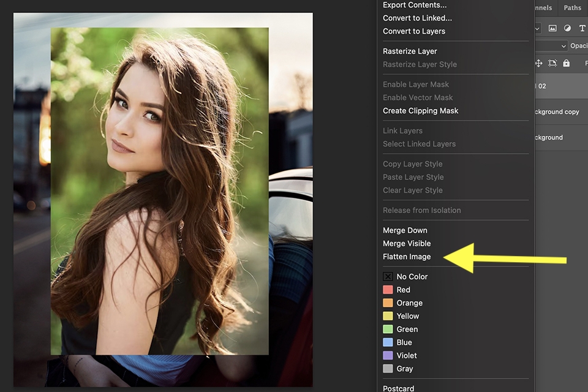
Task: Select the Background copy layer
Action: coord(559,111)
